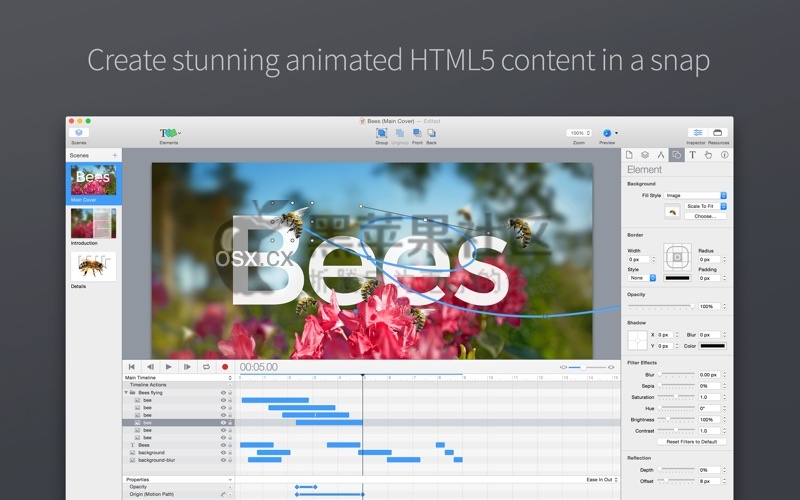
Task: Click the border sides selector
Action: pyautogui.click(x=678, y=257)
